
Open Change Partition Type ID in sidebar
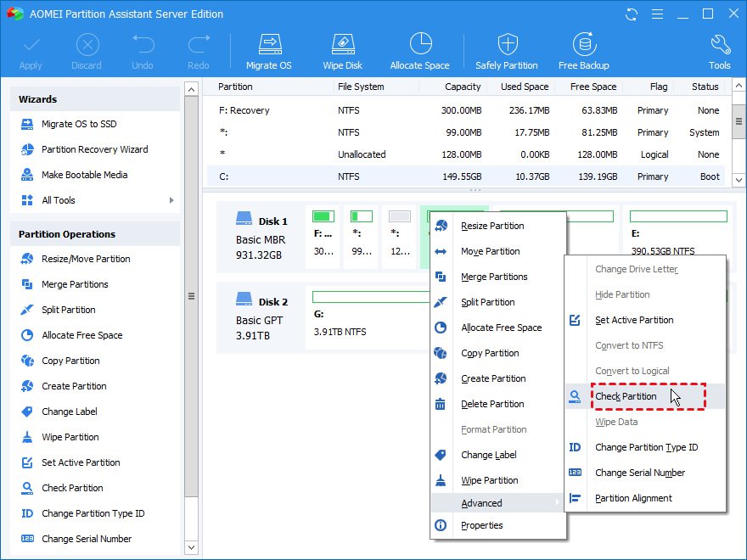[83, 513]
